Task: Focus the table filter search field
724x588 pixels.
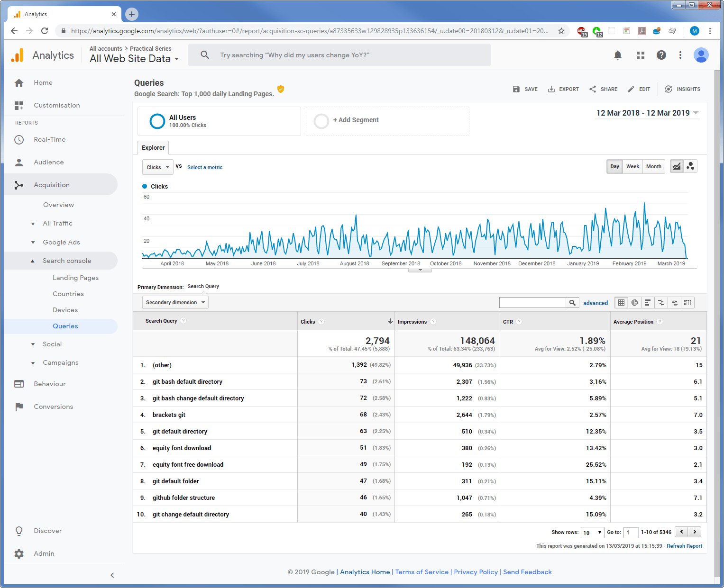Action: pos(532,303)
